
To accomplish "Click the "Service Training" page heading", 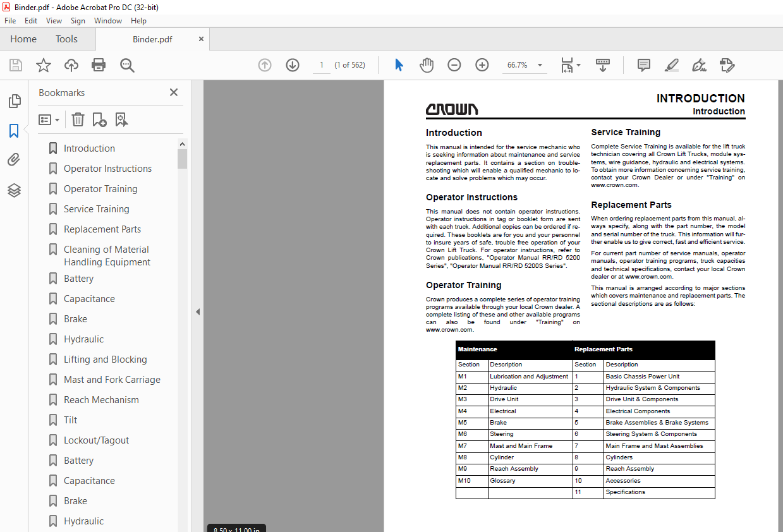I will [626, 132].
